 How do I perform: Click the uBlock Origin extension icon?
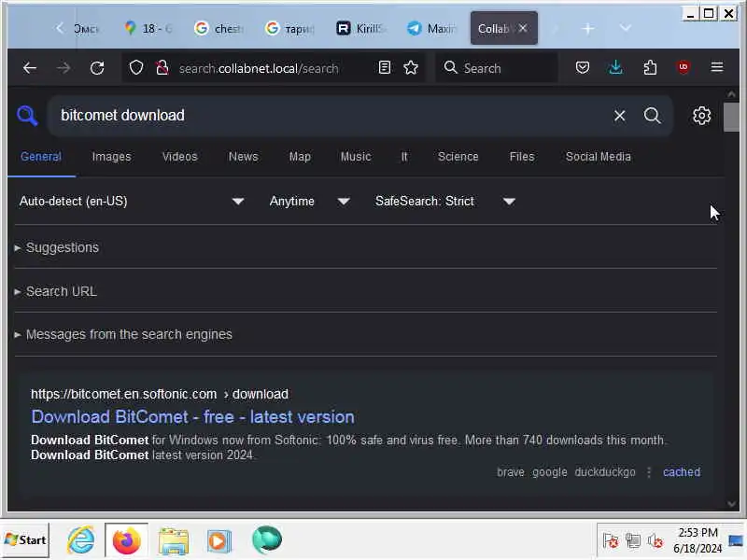coord(684,67)
